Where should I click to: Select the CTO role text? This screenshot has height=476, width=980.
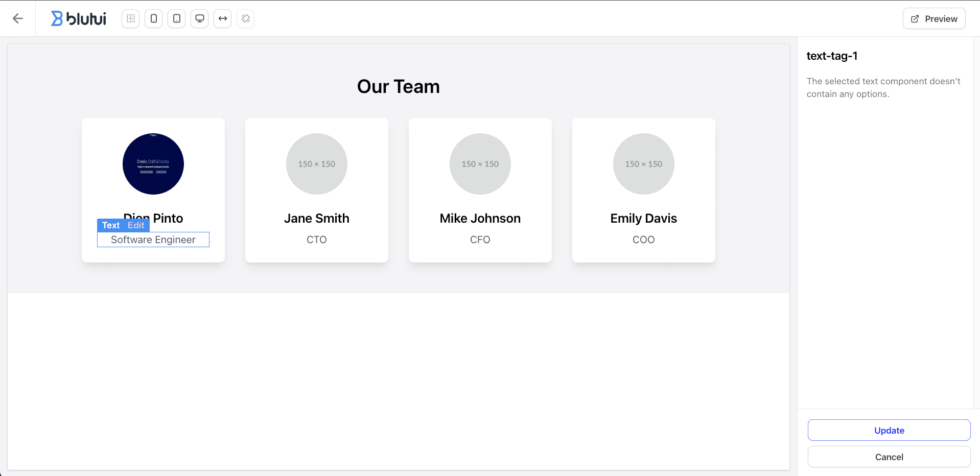coord(317,240)
